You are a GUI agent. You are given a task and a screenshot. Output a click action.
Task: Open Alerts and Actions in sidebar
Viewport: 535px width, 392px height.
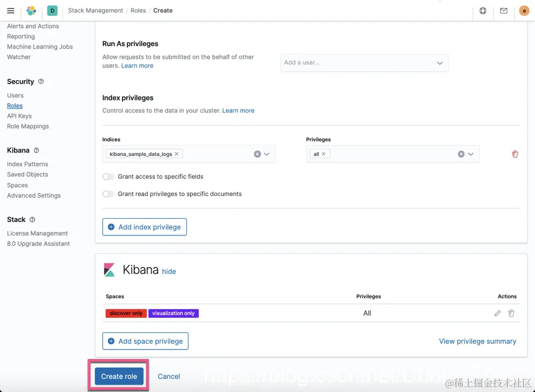pos(32,26)
